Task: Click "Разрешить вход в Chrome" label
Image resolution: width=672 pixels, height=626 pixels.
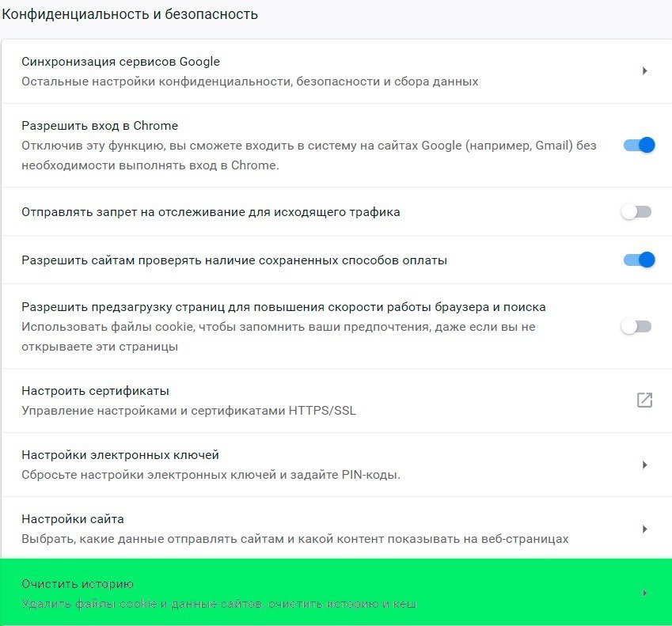Action: (100, 126)
